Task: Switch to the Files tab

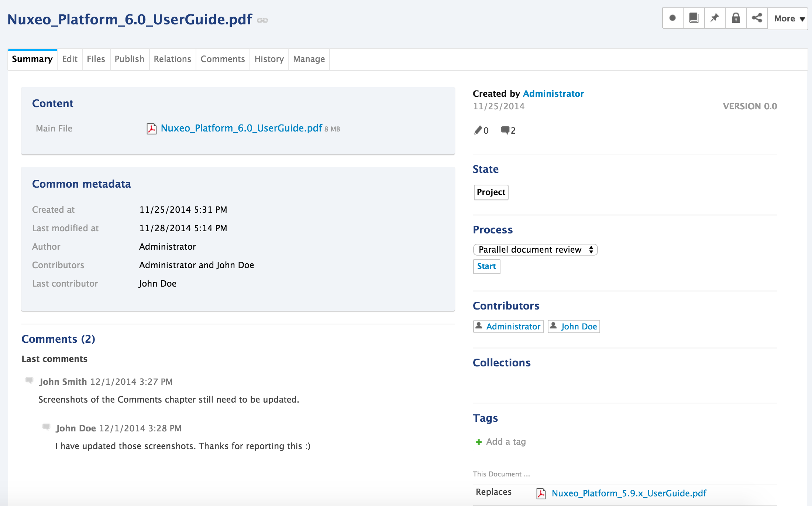Action: pos(96,59)
